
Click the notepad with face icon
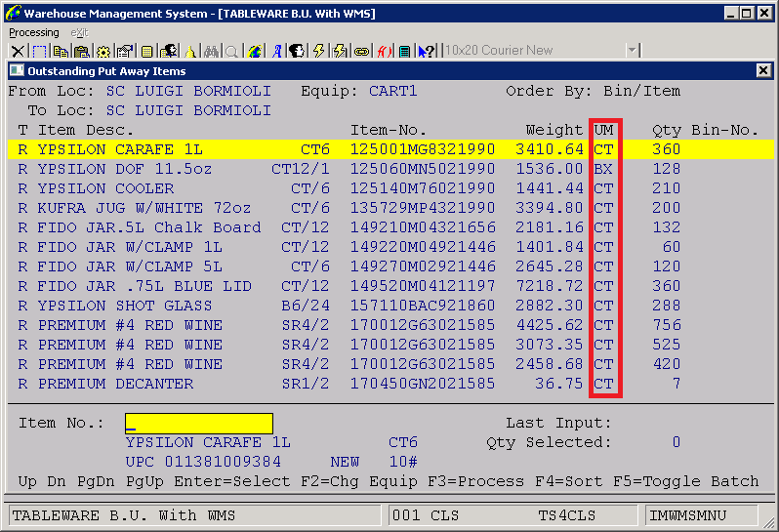click(169, 51)
